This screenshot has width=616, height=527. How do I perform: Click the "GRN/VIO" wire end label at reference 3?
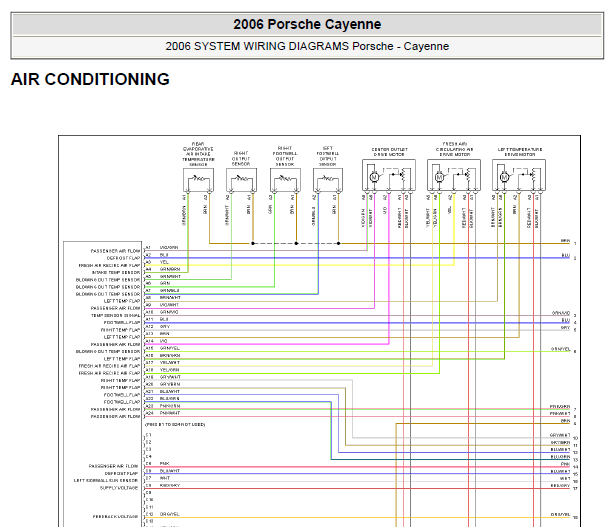click(x=561, y=313)
